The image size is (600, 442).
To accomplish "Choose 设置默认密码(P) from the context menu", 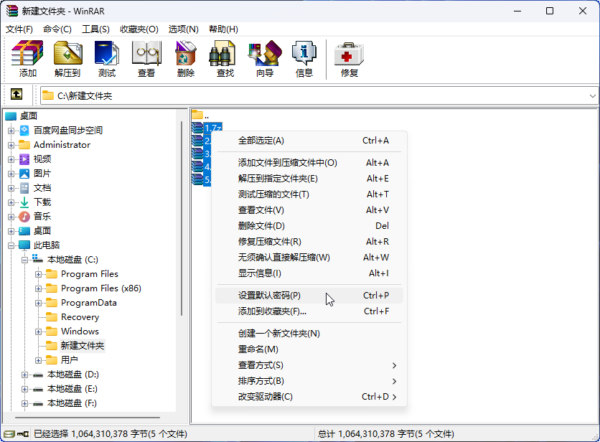I will pos(268,296).
